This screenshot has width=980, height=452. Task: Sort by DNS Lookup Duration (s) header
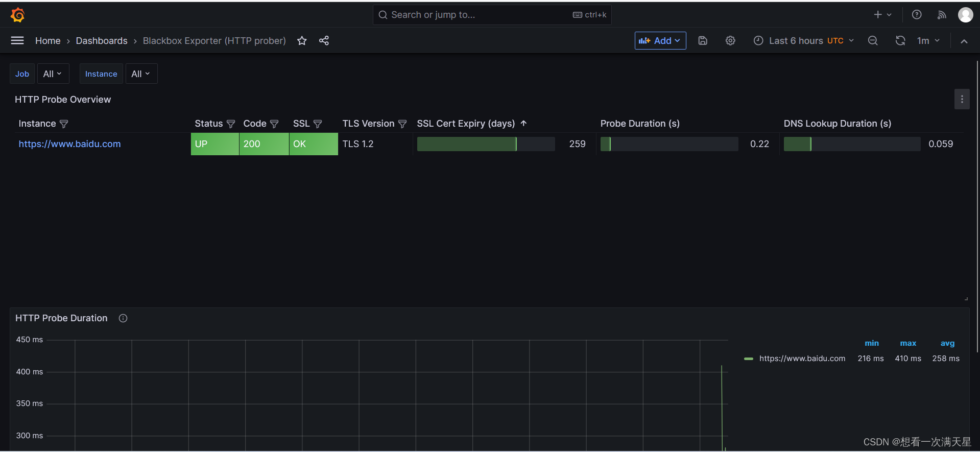pyautogui.click(x=838, y=124)
